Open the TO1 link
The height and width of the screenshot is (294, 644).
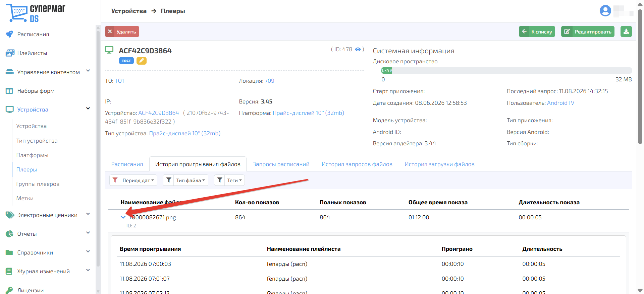tap(119, 81)
